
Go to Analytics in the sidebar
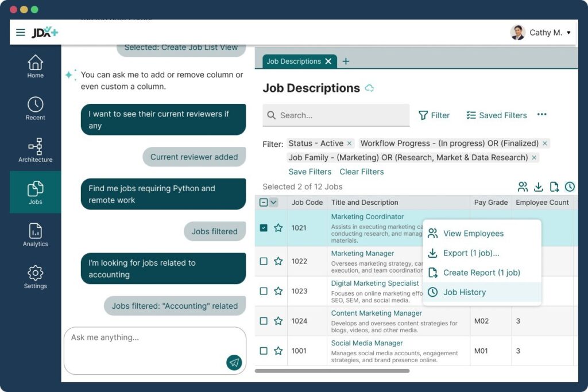click(x=35, y=235)
